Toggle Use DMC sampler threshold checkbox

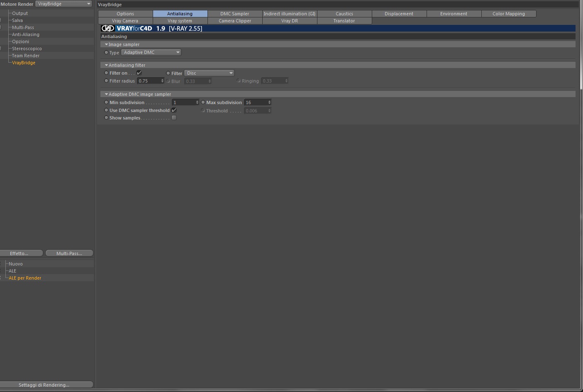(x=174, y=110)
